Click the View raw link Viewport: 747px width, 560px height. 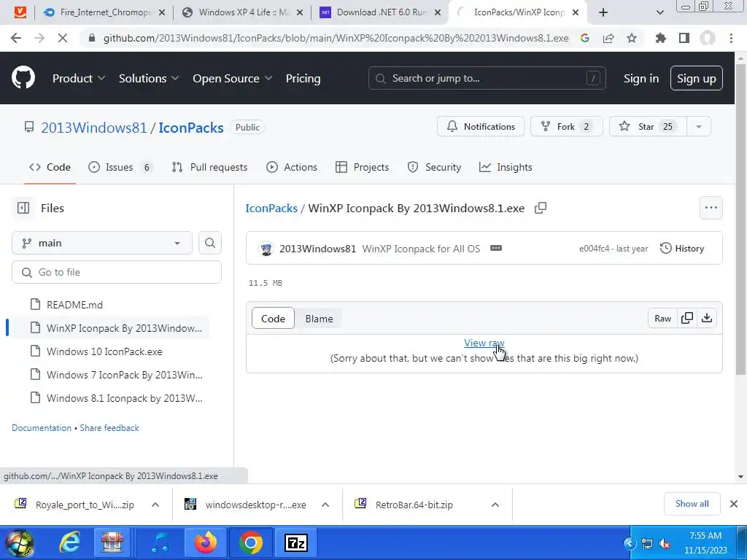point(484,343)
